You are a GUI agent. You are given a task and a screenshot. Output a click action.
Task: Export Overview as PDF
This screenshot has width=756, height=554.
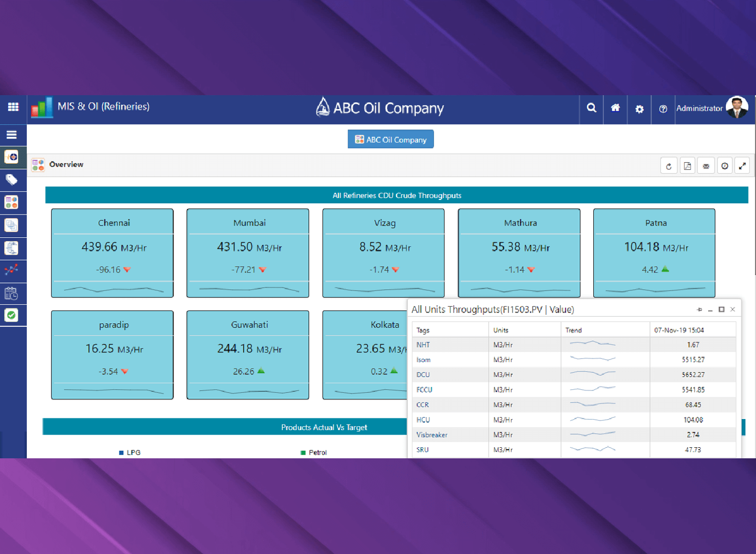pyautogui.click(x=687, y=166)
